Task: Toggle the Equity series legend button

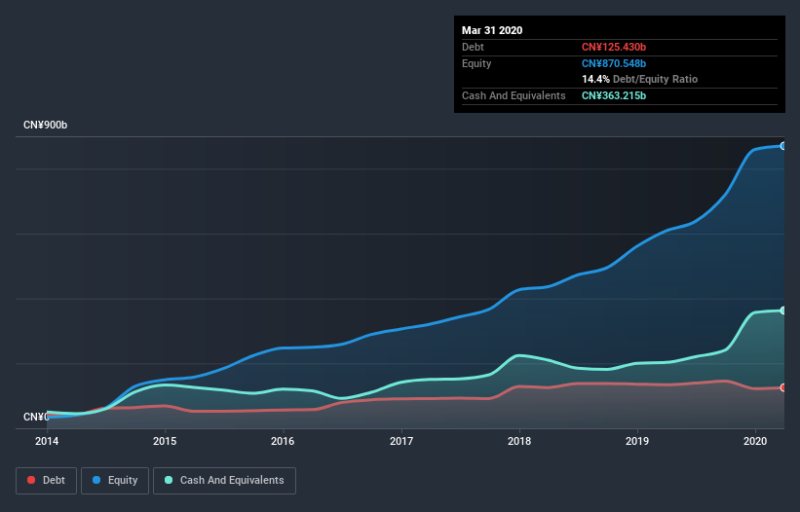Action: coord(115,480)
